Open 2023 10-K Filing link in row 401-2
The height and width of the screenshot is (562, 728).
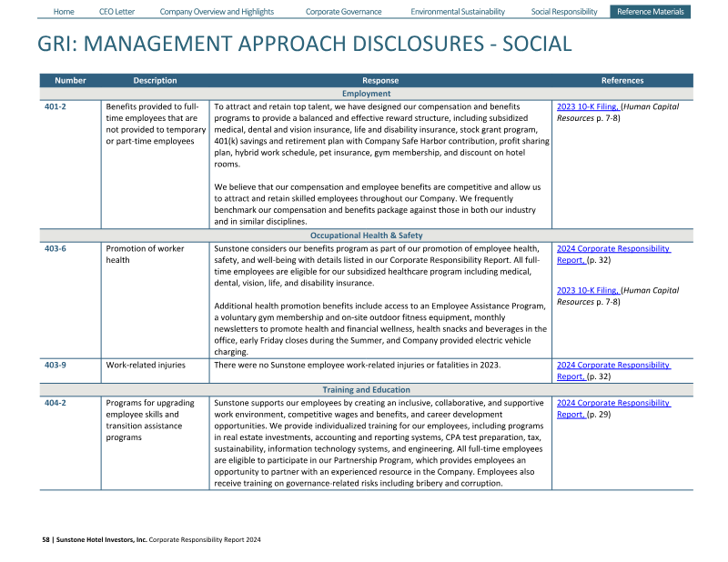587,106
